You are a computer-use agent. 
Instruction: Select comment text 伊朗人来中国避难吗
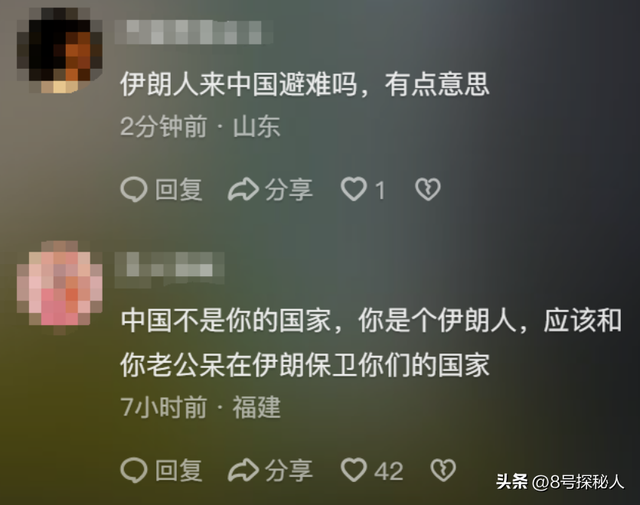(x=238, y=85)
